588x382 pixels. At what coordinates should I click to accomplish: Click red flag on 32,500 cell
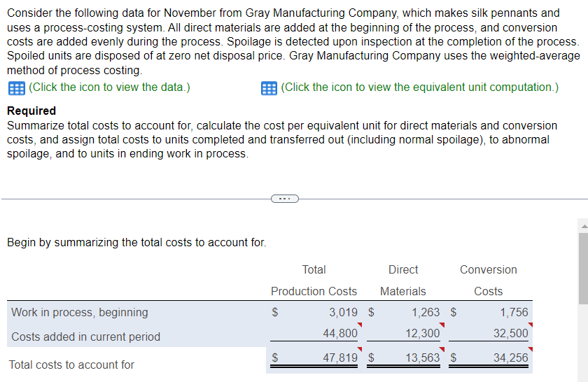point(531,325)
